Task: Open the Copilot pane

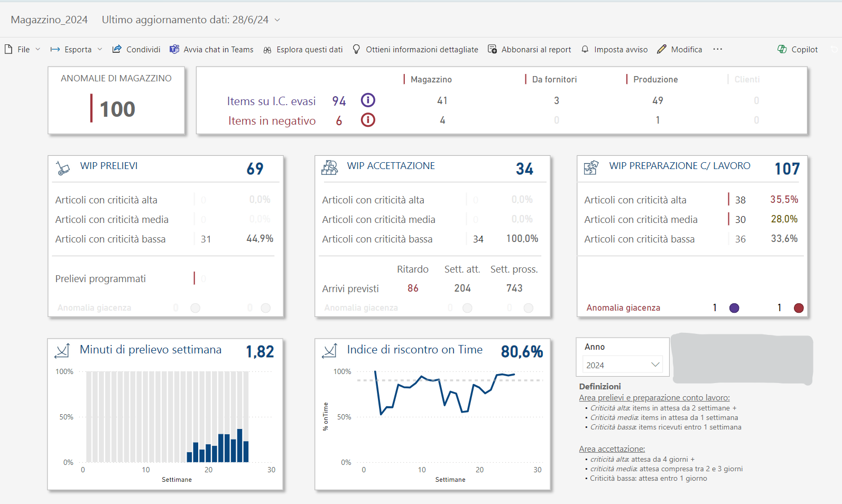Action: point(798,49)
